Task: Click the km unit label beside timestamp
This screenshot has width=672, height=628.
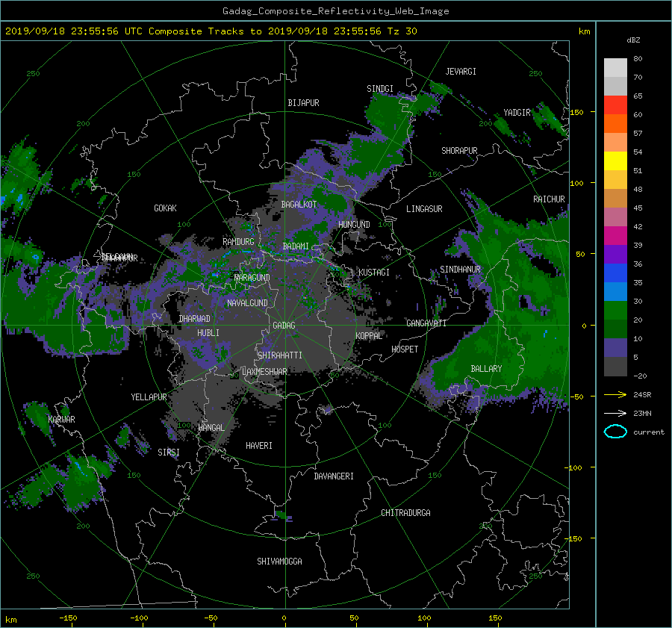Action: click(x=584, y=31)
